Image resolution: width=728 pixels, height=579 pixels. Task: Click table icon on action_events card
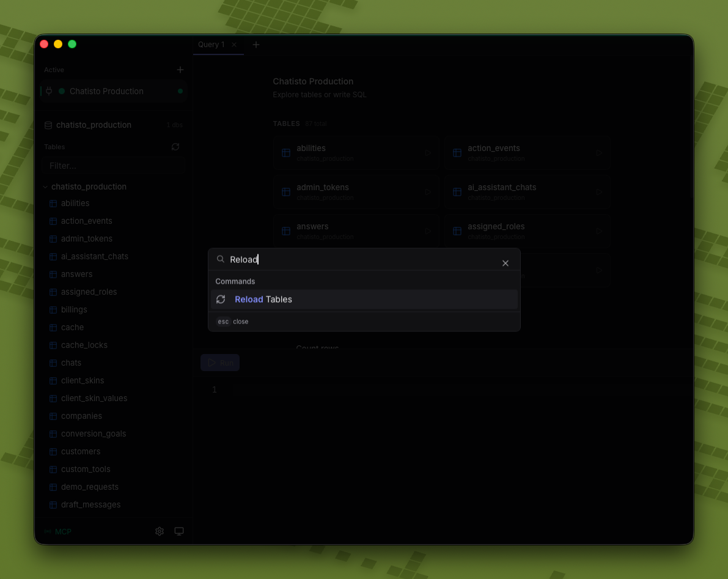(457, 153)
